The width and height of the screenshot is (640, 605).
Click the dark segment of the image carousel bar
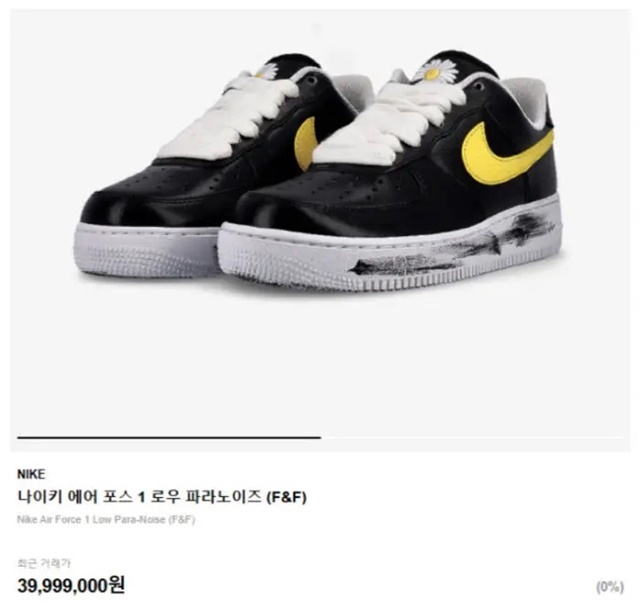coord(169,437)
